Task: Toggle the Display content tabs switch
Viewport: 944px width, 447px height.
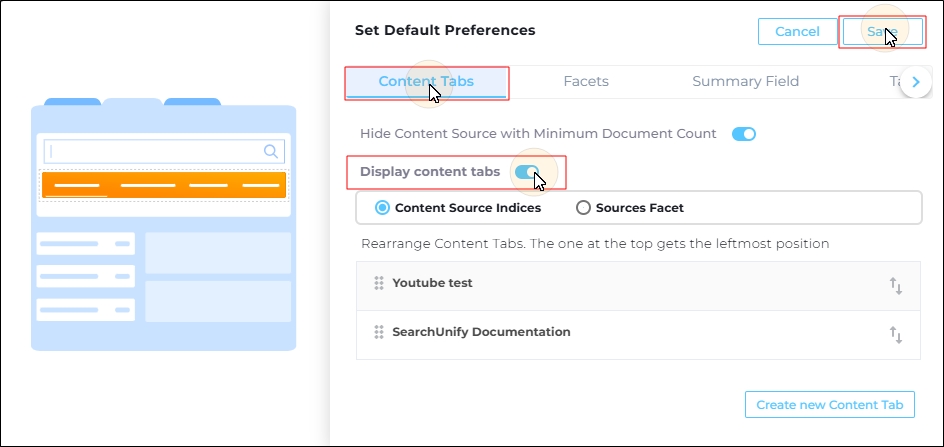Action: tap(526, 172)
